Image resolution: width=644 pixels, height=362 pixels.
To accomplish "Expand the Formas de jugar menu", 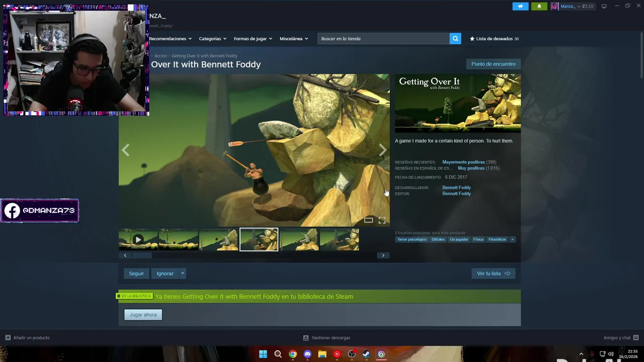I will 253,39.
